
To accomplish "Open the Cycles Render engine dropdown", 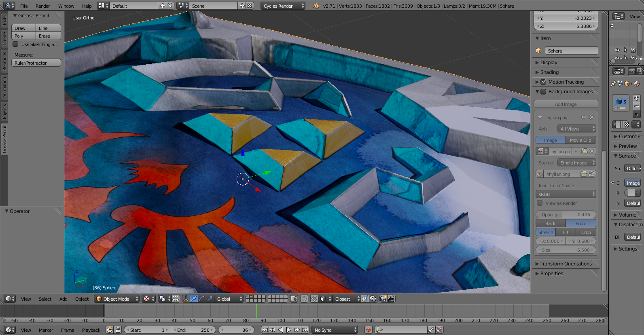I will [283, 6].
